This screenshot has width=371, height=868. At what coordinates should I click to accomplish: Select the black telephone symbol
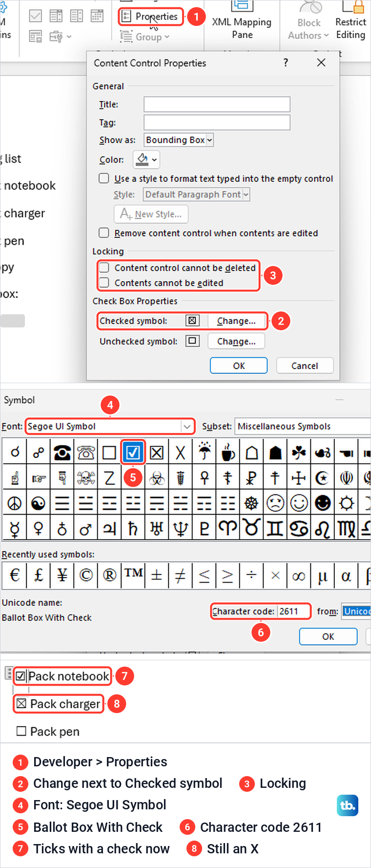click(62, 452)
